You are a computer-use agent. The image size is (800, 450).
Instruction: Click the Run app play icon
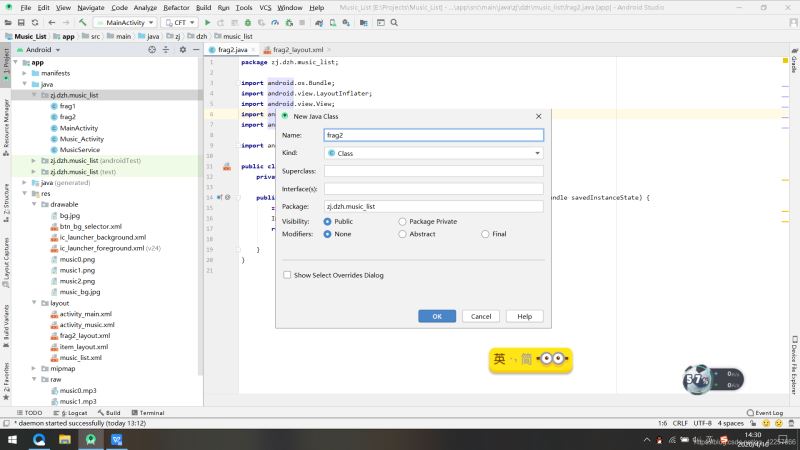[x=207, y=21]
